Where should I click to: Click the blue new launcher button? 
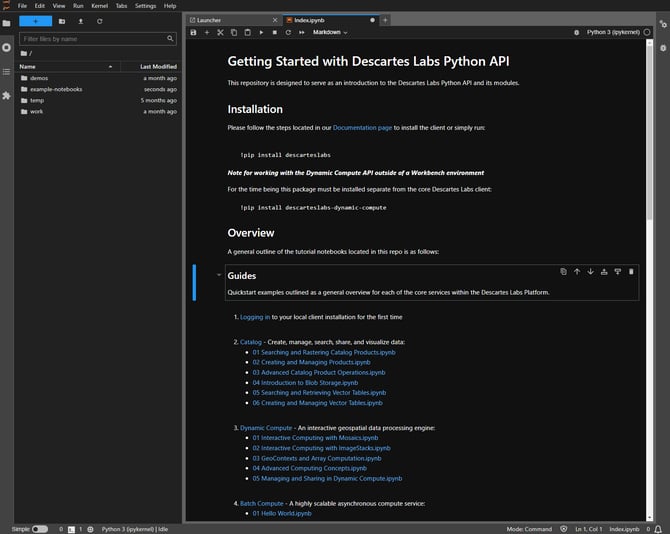click(36, 20)
